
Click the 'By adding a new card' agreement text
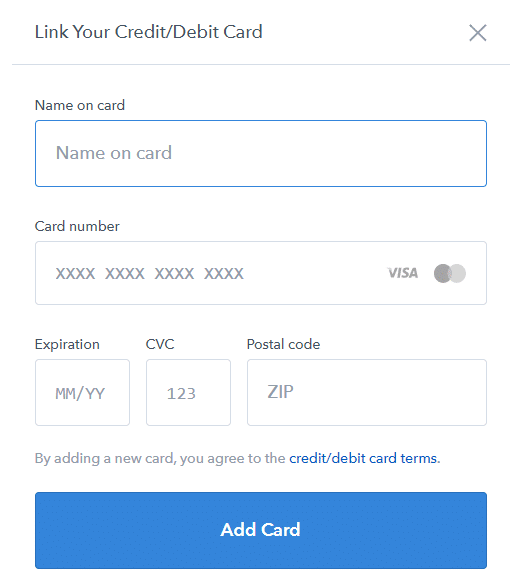(162, 458)
